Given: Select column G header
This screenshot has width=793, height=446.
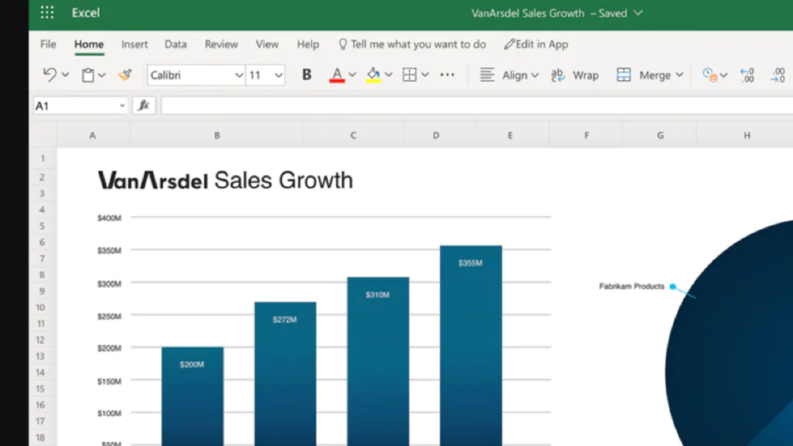Looking at the screenshot, I should click(x=660, y=135).
